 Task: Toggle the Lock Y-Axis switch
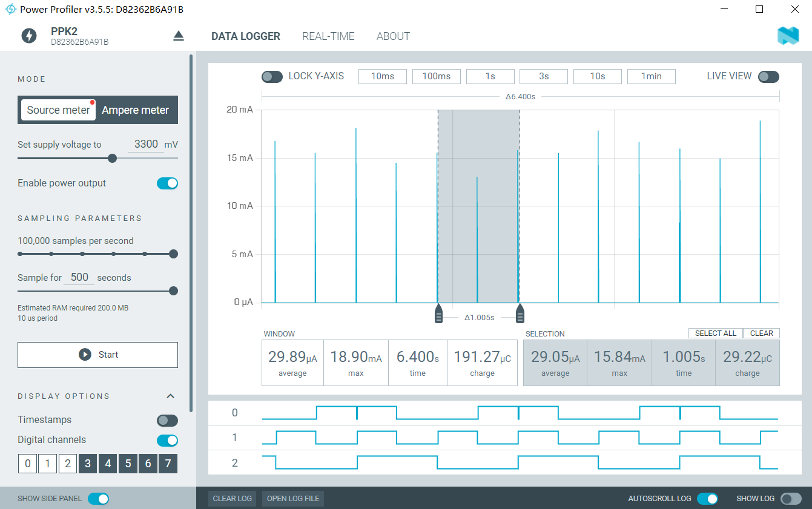(x=272, y=77)
